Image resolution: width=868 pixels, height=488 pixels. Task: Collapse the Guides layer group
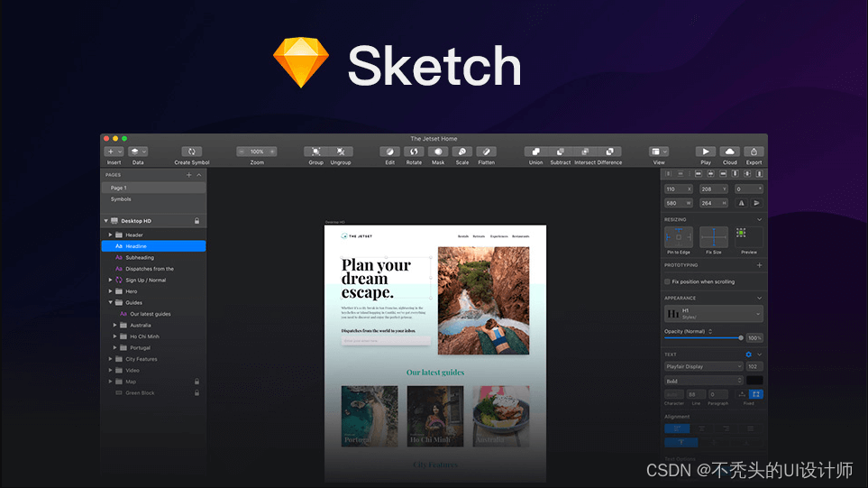[x=110, y=302]
